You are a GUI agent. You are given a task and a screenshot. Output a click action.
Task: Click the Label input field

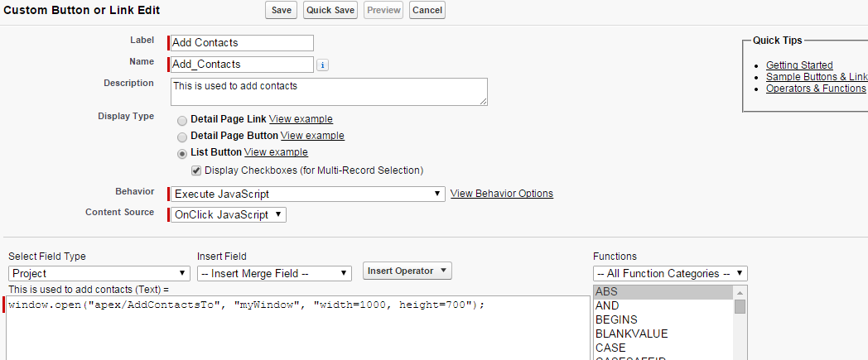pos(242,43)
